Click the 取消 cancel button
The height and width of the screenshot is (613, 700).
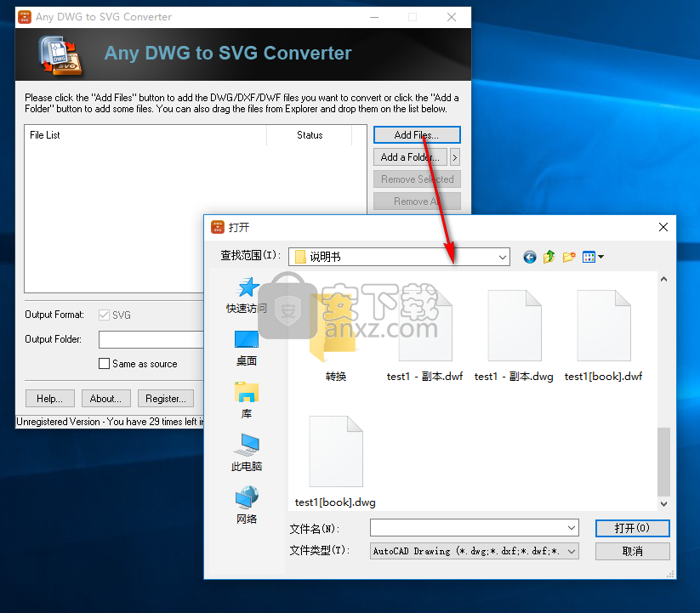(x=632, y=552)
